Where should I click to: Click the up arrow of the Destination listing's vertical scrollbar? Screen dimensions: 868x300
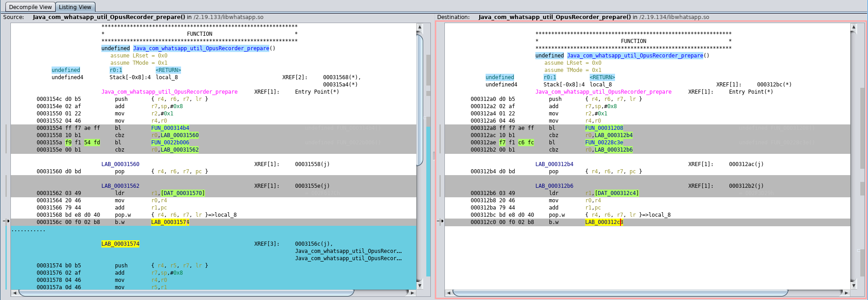pyautogui.click(x=854, y=27)
